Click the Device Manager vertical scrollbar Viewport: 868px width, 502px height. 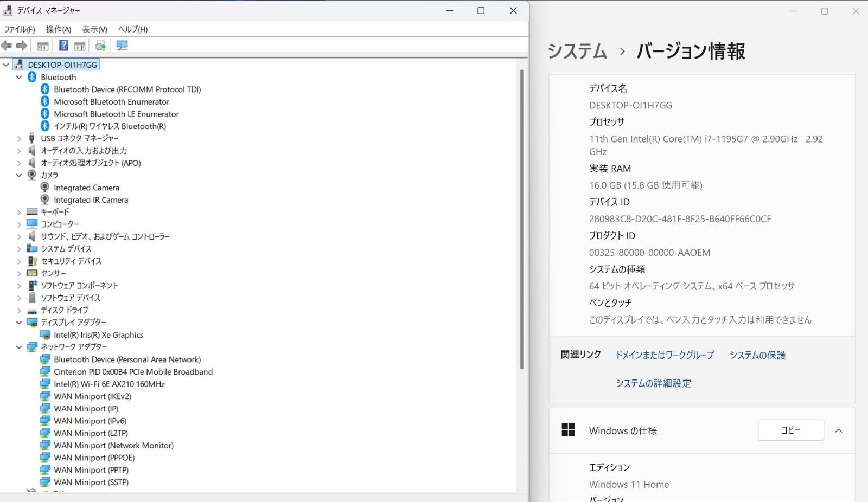[x=522, y=219]
